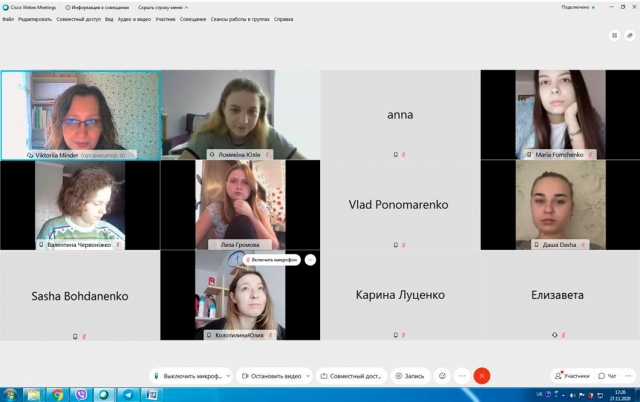Open the options ellipsis on КолотилинаЮлия's video
640x402 pixels.
pos(310,260)
